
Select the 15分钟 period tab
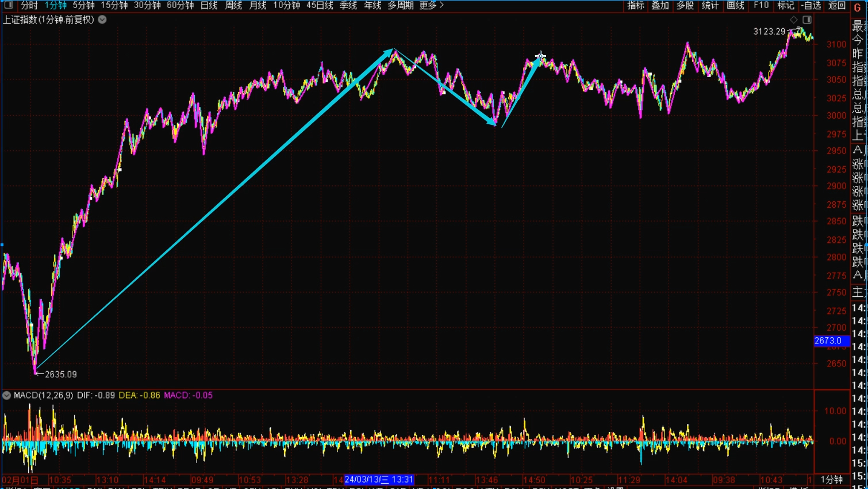114,5
